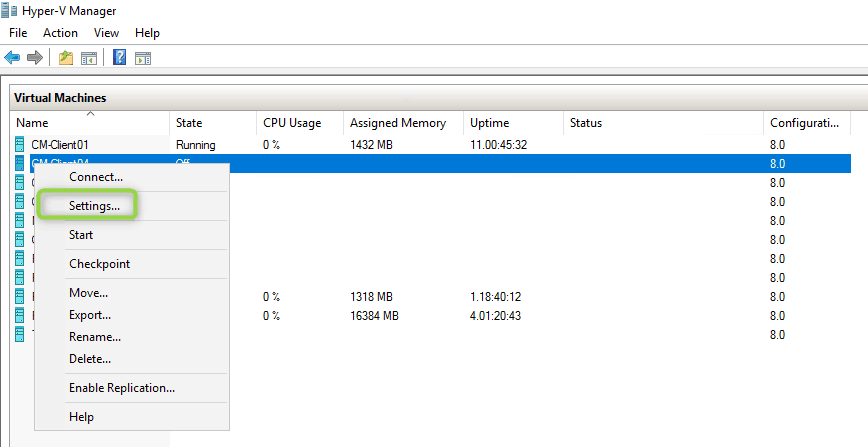Choose Export... from the context menu
868x447 pixels.
[132, 315]
